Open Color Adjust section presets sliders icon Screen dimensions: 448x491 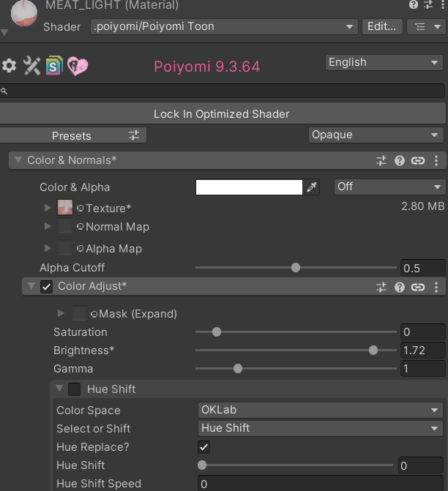381,287
